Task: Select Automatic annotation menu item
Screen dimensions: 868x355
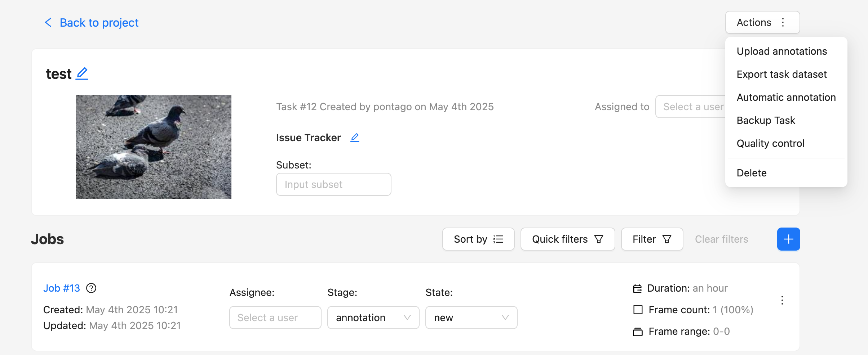Action: (x=786, y=97)
